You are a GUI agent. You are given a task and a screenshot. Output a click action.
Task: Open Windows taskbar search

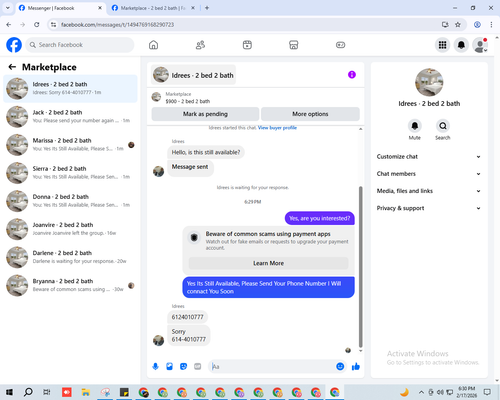[x=28, y=392]
